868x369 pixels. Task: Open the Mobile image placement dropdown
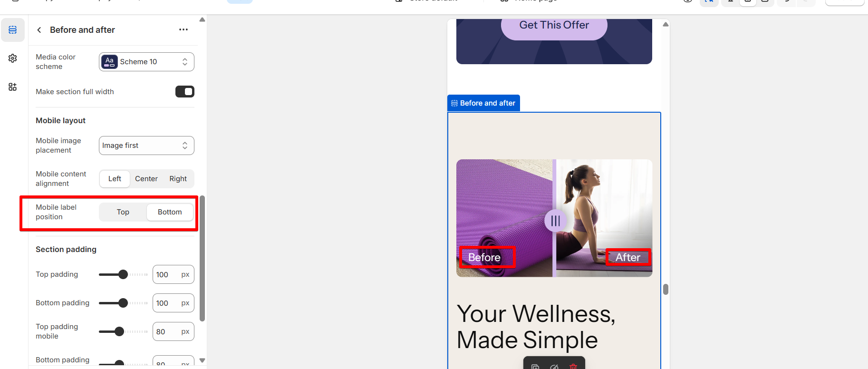(146, 146)
